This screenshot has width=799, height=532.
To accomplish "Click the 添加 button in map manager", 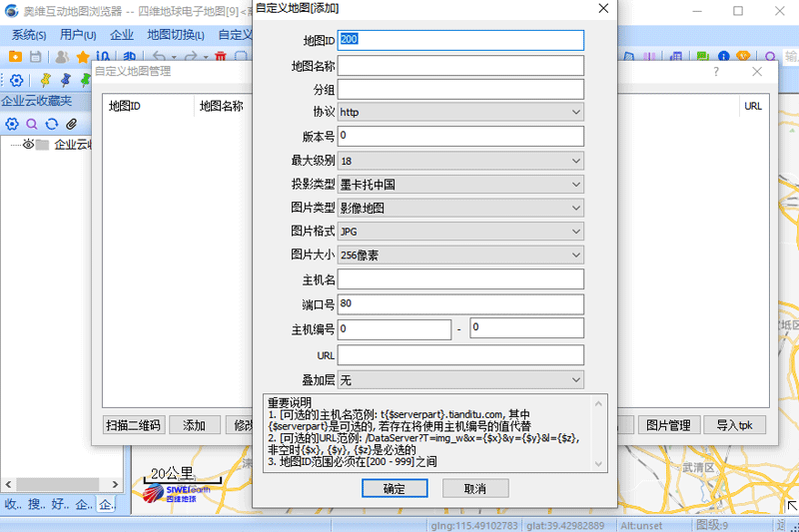I will coord(194,425).
